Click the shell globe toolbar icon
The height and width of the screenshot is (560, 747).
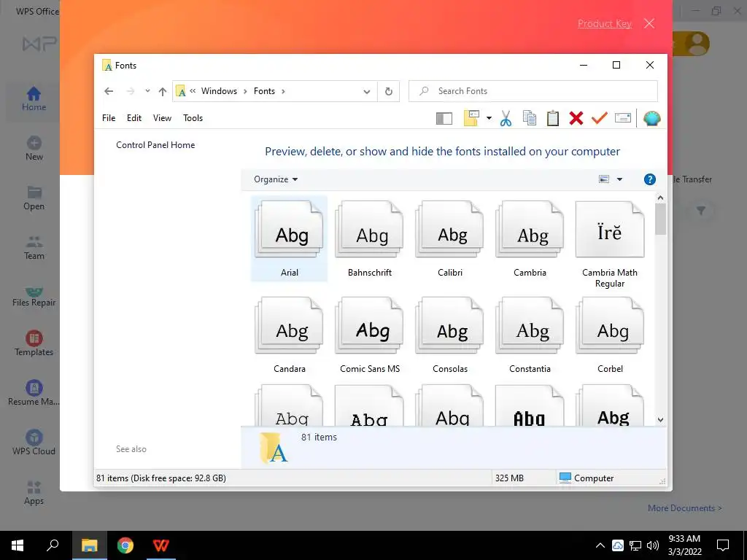(x=651, y=118)
